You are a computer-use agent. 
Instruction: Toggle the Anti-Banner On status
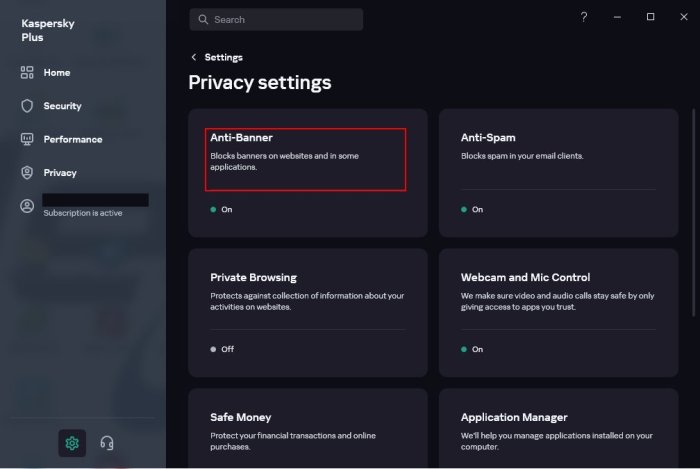pyautogui.click(x=221, y=210)
